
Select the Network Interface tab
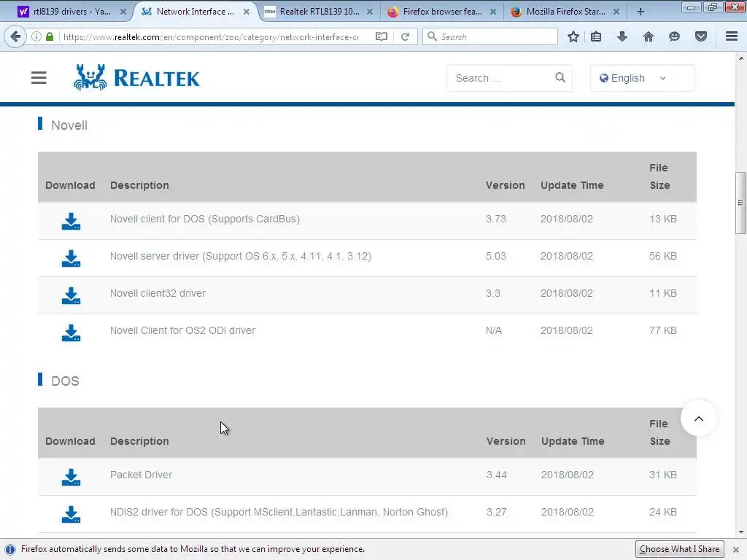[196, 12]
